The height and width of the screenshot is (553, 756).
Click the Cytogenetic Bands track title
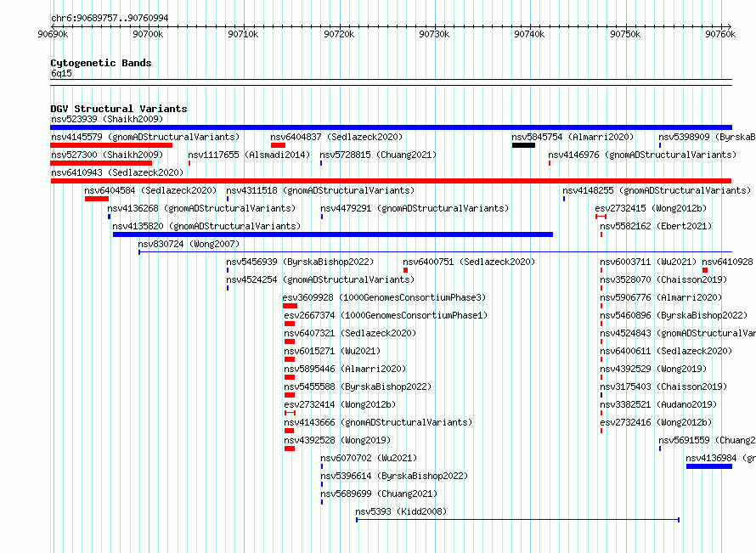coord(101,63)
